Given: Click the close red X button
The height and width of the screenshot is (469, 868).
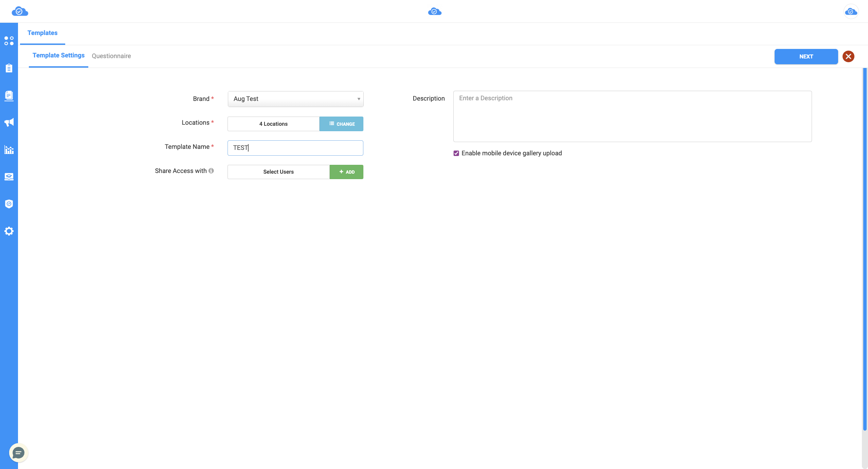Looking at the screenshot, I should 850,57.
